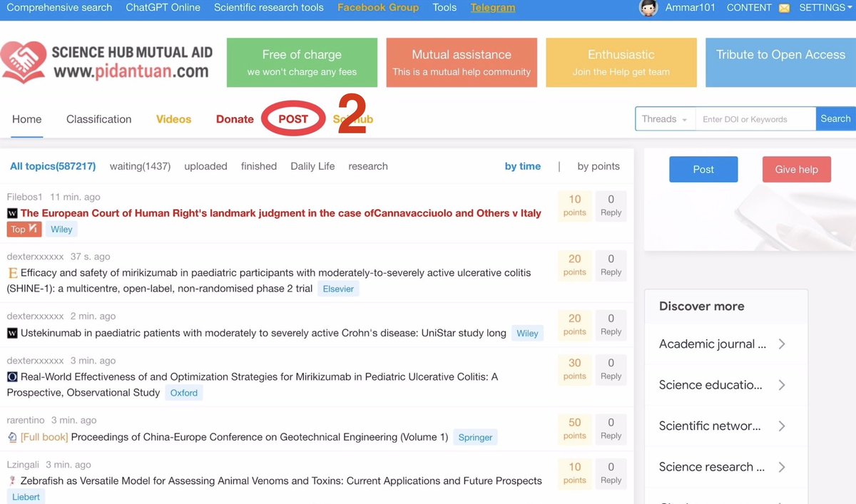Select the uploaded filter
The image size is (856, 504).
pyautogui.click(x=205, y=166)
